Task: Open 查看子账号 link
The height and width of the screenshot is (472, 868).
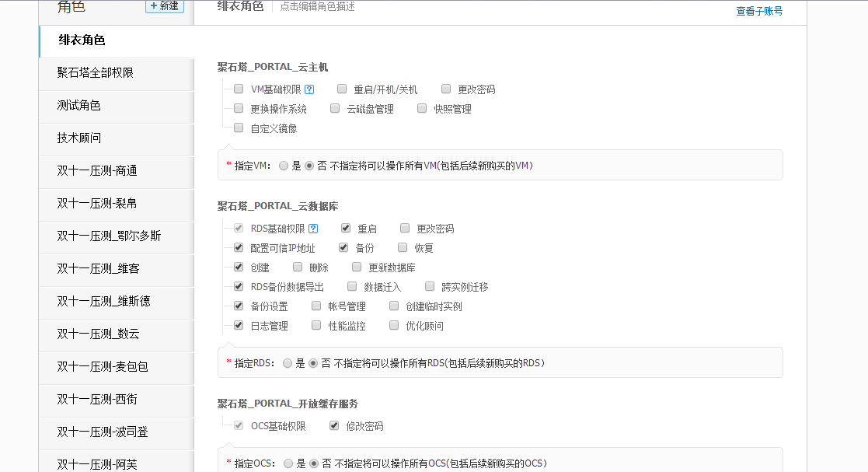Action: [x=759, y=11]
